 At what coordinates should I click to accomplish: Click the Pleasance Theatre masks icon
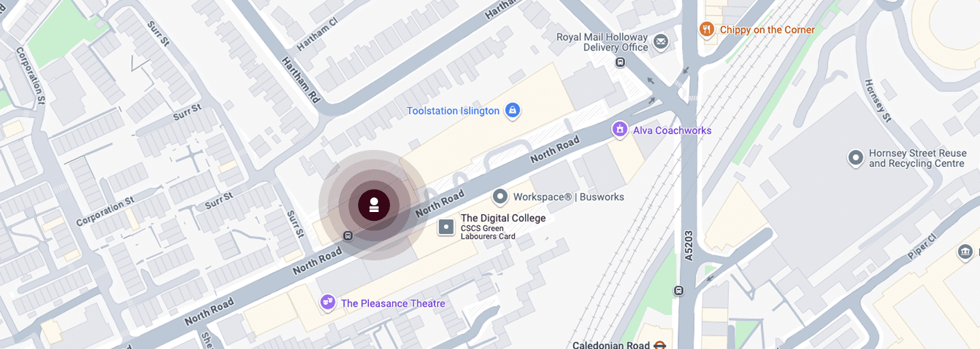point(328,302)
